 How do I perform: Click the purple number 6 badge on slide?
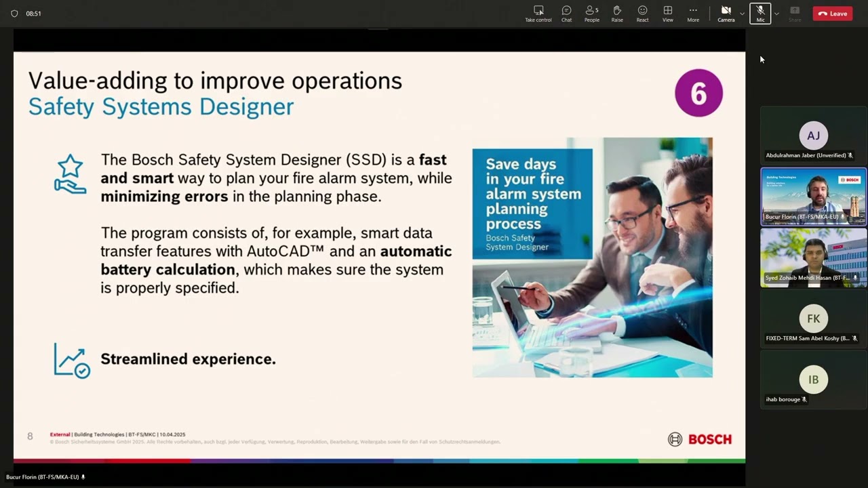pyautogui.click(x=698, y=93)
